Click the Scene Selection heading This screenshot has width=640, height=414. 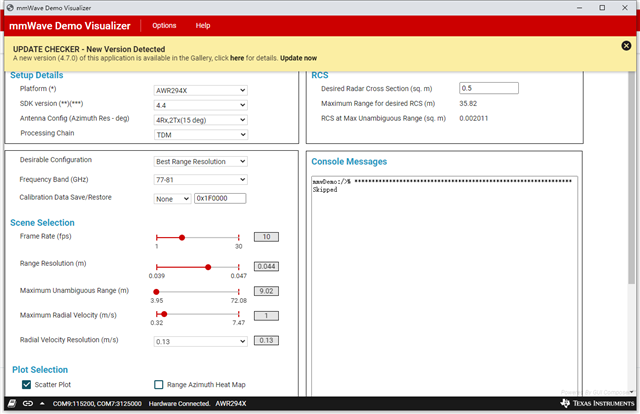[42, 223]
